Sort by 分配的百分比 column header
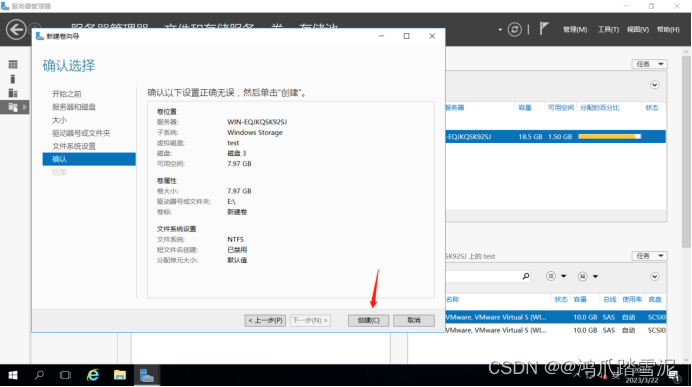 coord(599,108)
